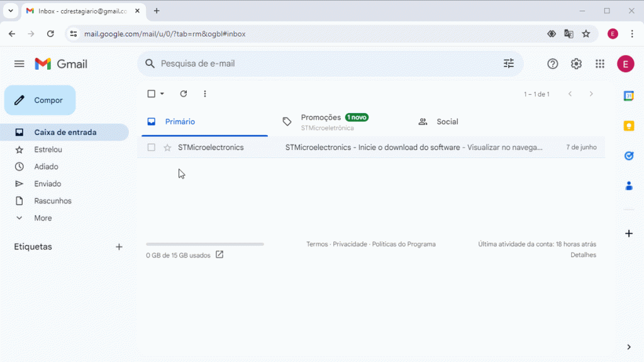Screen dimensions: 644x362
Task: Open the more options three-dot menu
Action: click(204, 93)
